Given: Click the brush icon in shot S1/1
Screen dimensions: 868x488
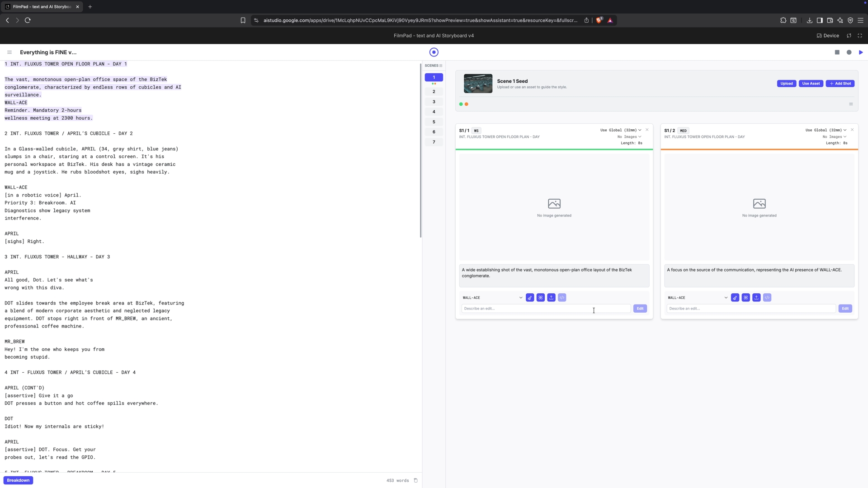Looking at the screenshot, I should pos(530,298).
